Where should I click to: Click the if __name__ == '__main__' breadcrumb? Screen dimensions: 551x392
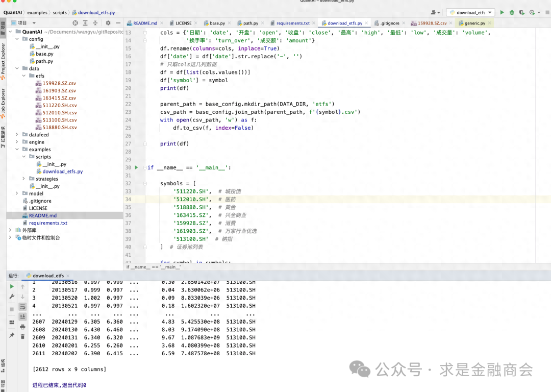coord(154,267)
